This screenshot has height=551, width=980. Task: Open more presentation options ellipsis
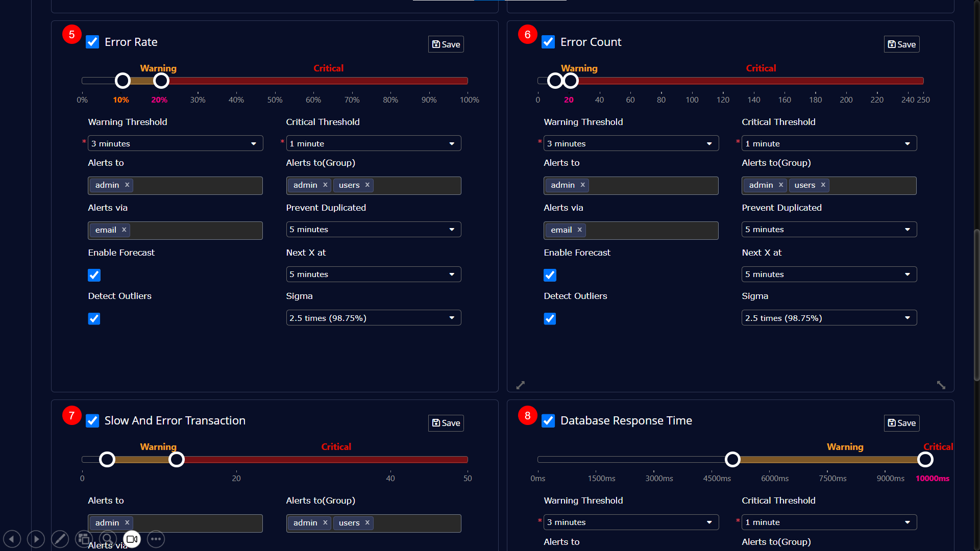[156, 539]
